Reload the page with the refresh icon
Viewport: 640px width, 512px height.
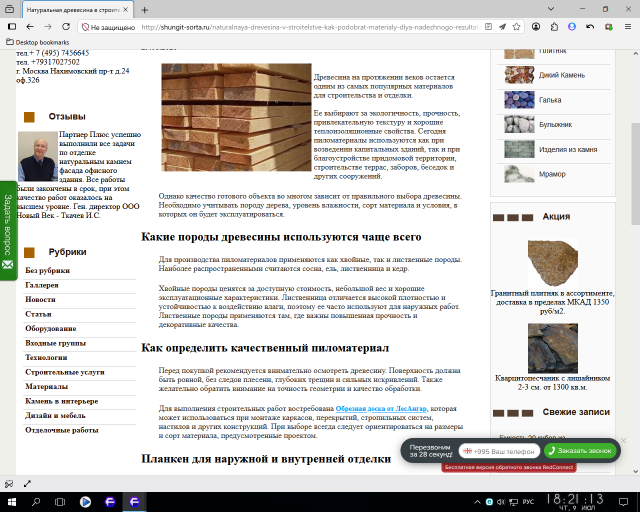(x=66, y=27)
